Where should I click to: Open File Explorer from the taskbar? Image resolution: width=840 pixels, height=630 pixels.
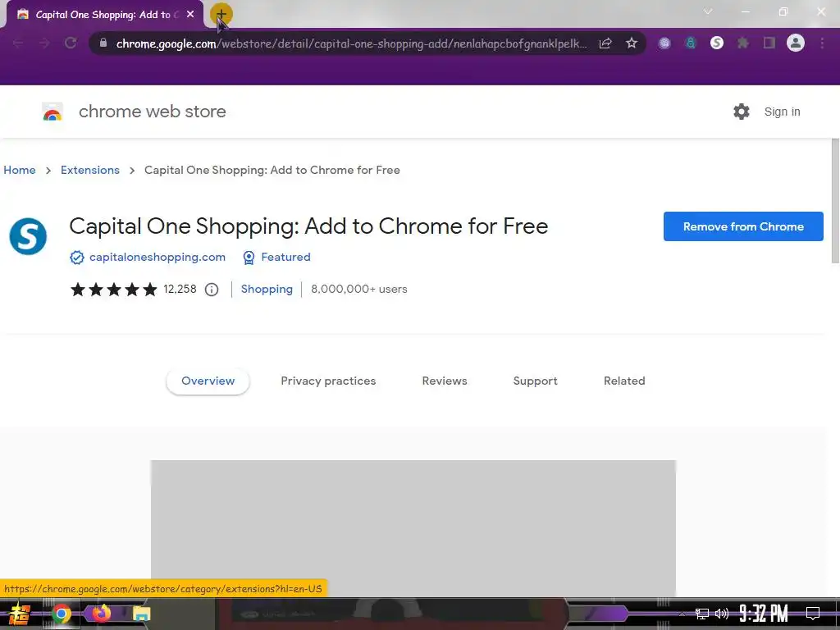click(x=141, y=614)
